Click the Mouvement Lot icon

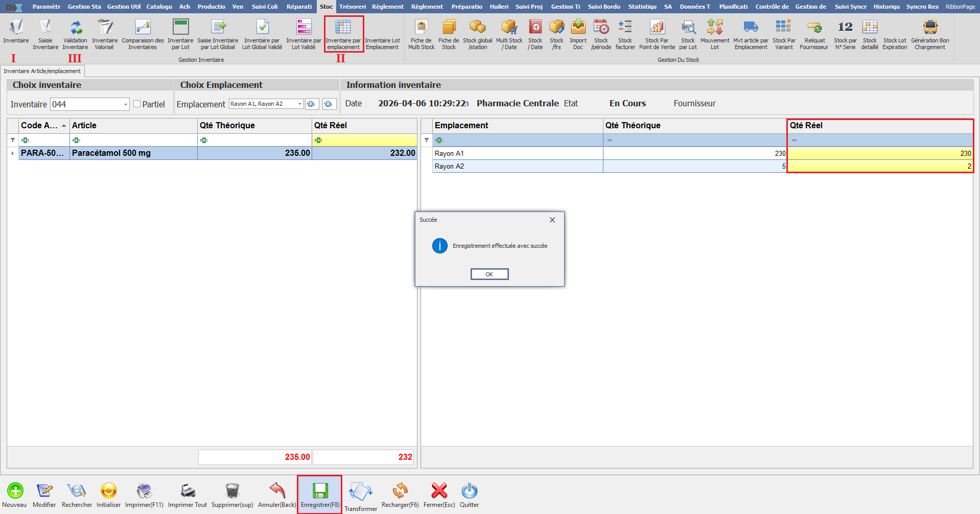pos(714,28)
